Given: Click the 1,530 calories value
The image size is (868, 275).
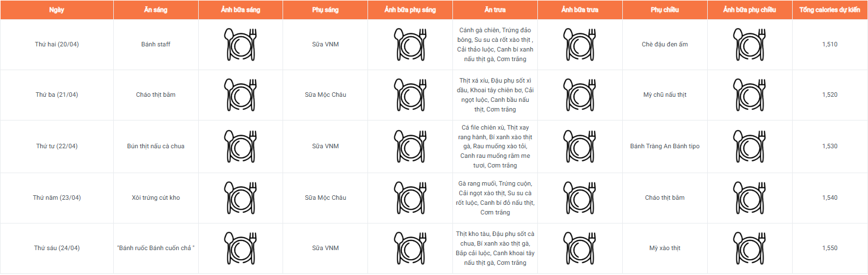Looking at the screenshot, I should [x=829, y=146].
